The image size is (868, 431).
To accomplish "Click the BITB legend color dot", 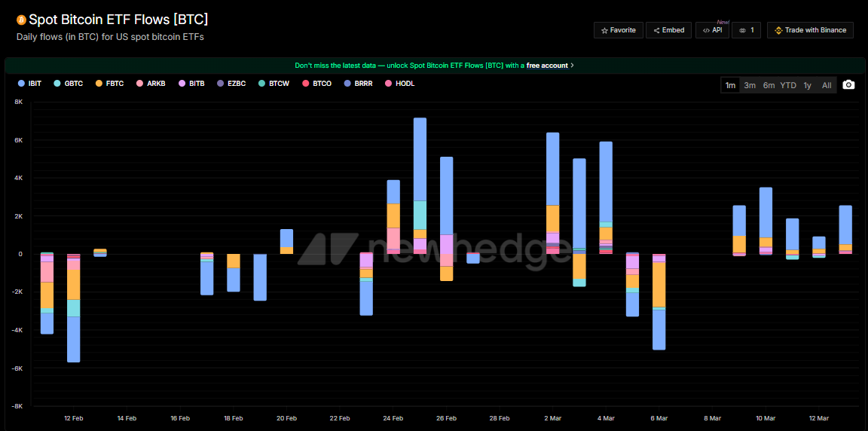I will [182, 84].
